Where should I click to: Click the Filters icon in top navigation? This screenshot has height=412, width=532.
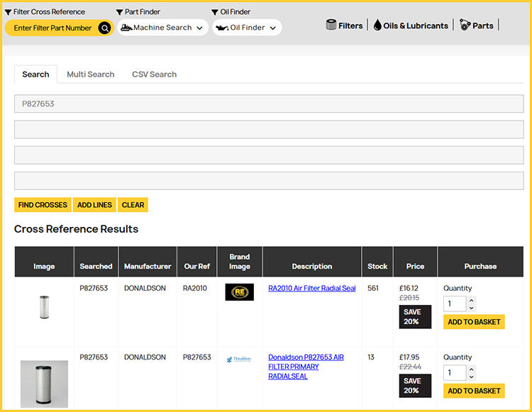pyautogui.click(x=331, y=25)
